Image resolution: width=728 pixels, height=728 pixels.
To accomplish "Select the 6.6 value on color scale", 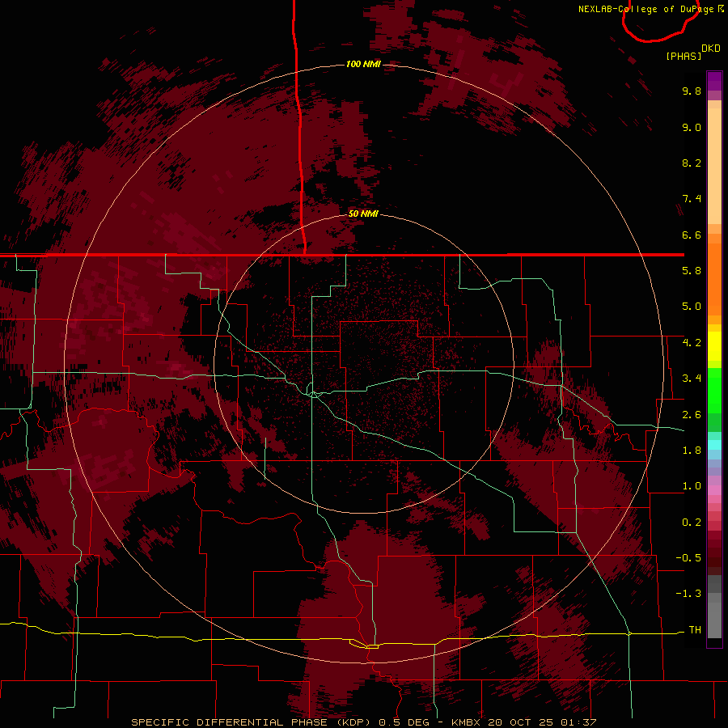I will pos(692,235).
